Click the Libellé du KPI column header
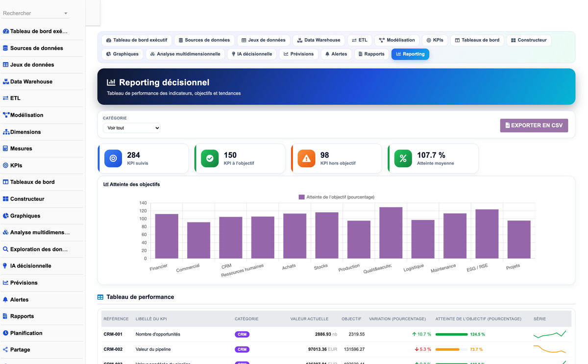The image size is (588, 364). 151,319
